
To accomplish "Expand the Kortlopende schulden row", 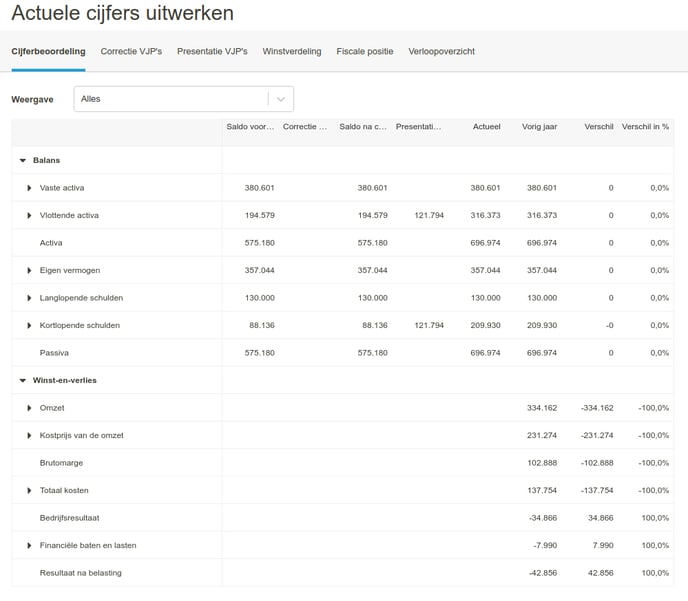I will point(29,326).
